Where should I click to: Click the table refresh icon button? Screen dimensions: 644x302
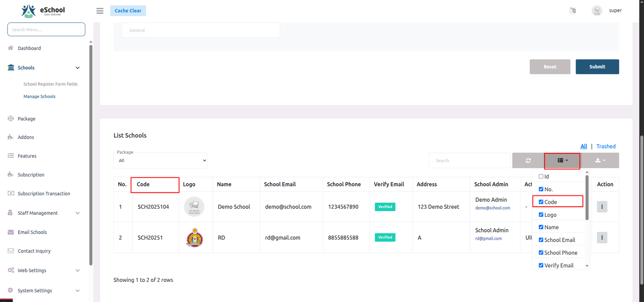click(x=528, y=160)
